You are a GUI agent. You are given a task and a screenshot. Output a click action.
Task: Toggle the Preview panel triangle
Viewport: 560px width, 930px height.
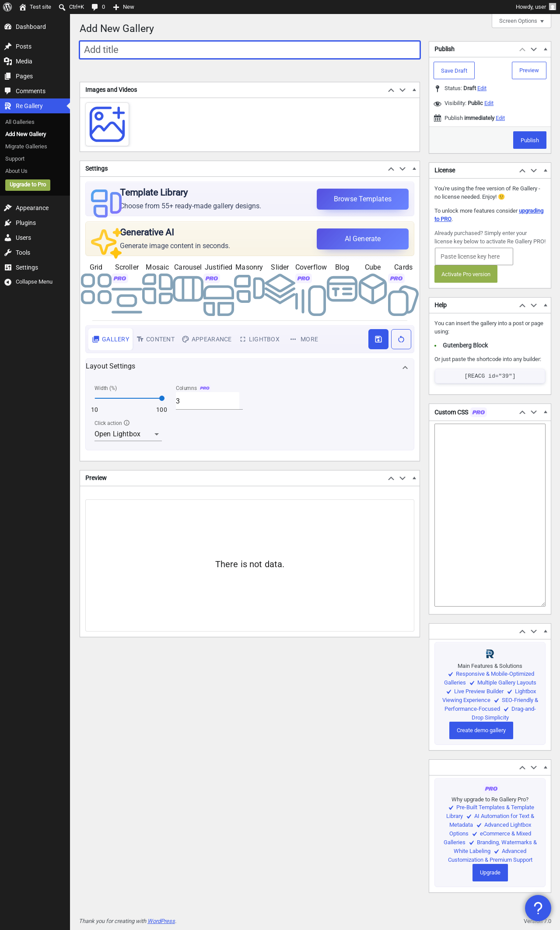[x=414, y=478]
